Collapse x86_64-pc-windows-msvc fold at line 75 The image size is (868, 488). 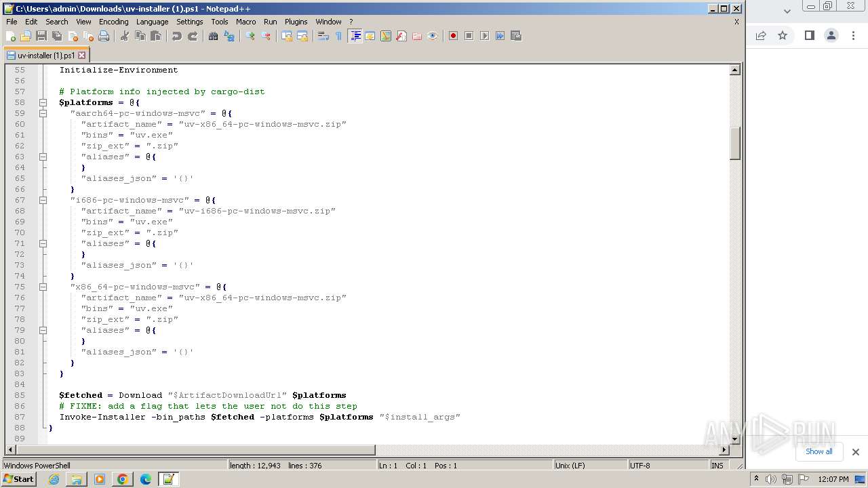click(43, 287)
